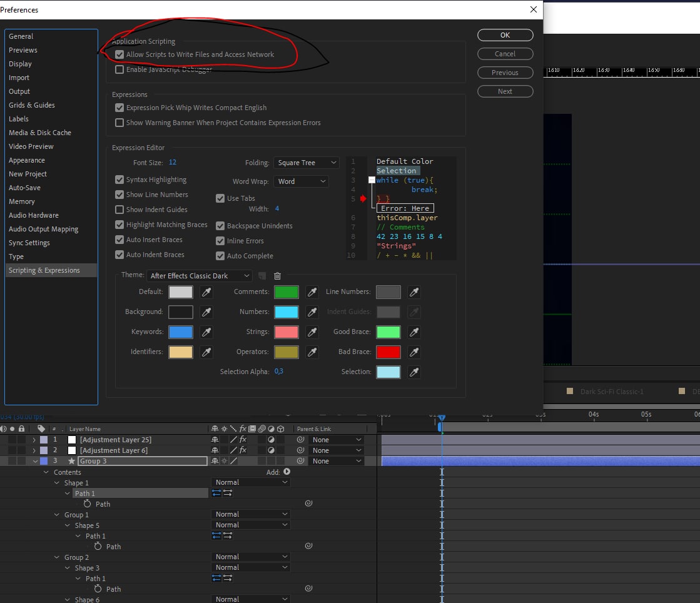The width and height of the screenshot is (700, 603).
Task: Click the Strings color eyedropper icon
Action: 312,332
